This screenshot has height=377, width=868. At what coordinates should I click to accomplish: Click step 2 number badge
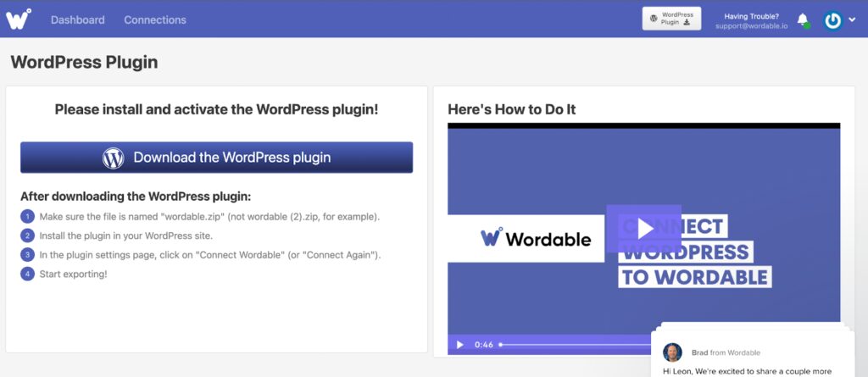(27, 236)
